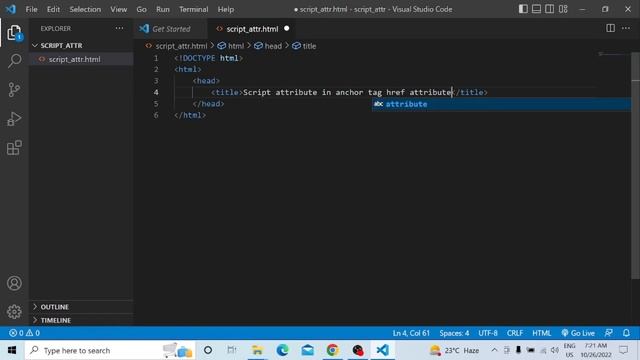
Task: Open Google Chrome from taskbar
Action: (333, 350)
